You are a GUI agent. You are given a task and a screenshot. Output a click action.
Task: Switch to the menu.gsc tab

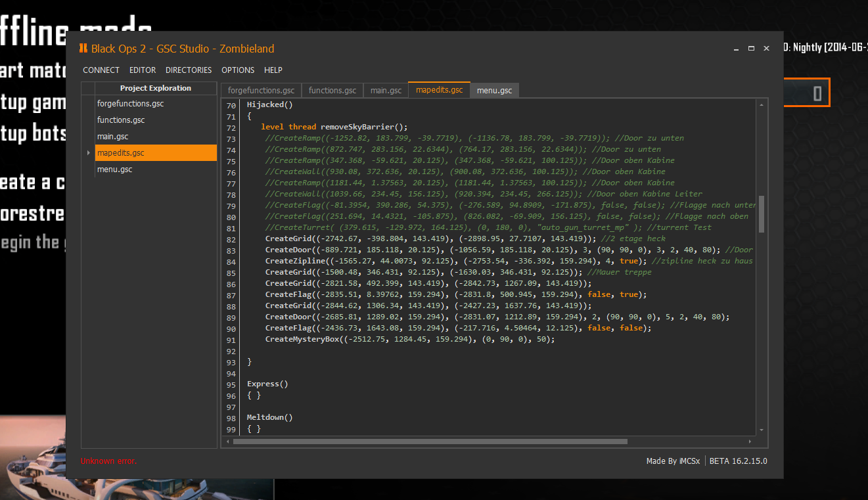pyautogui.click(x=494, y=91)
